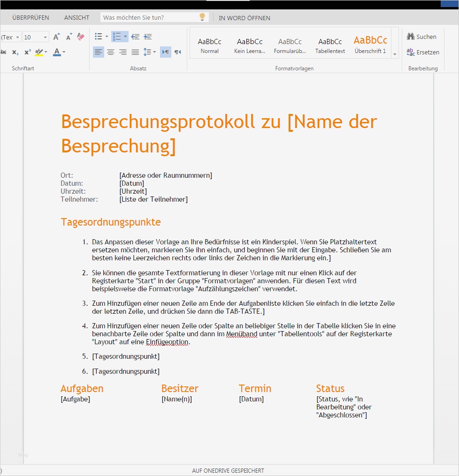The height and width of the screenshot is (476, 459).
Task: Select the Shrink Font icon
Action: pos(68,37)
